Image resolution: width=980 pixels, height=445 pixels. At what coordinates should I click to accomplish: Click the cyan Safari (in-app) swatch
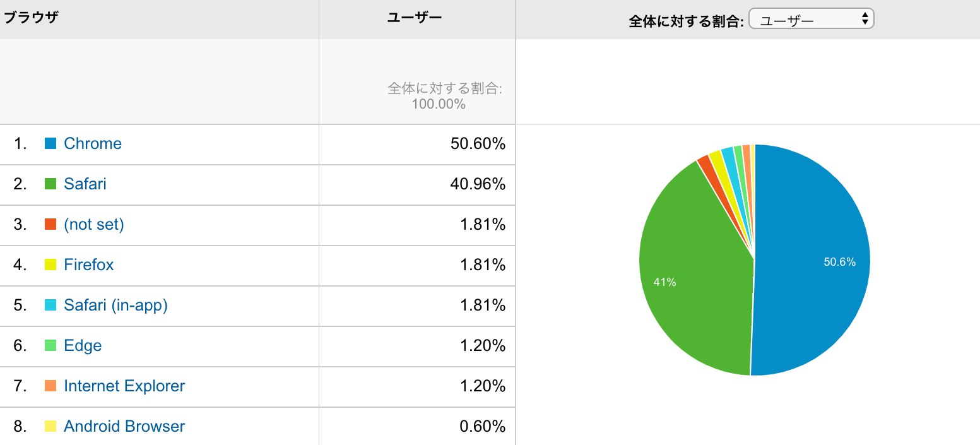pos(51,306)
